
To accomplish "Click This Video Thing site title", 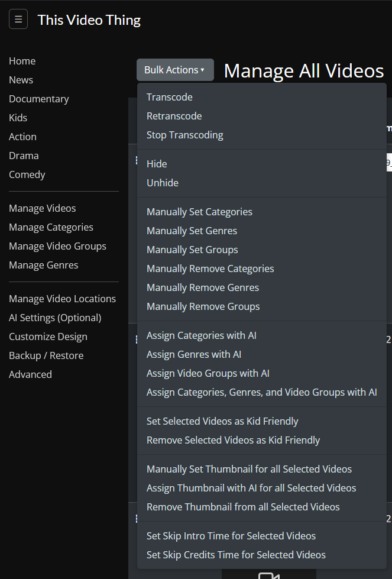I will point(89,20).
